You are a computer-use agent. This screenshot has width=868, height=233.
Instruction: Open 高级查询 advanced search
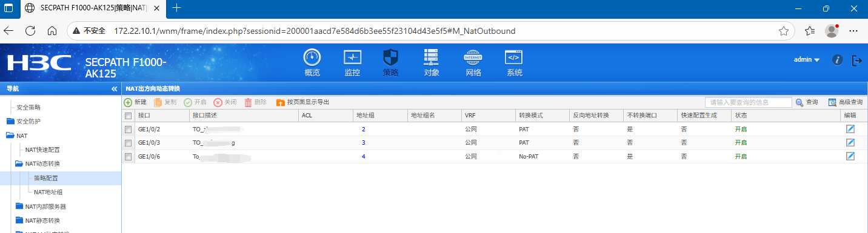(845, 102)
